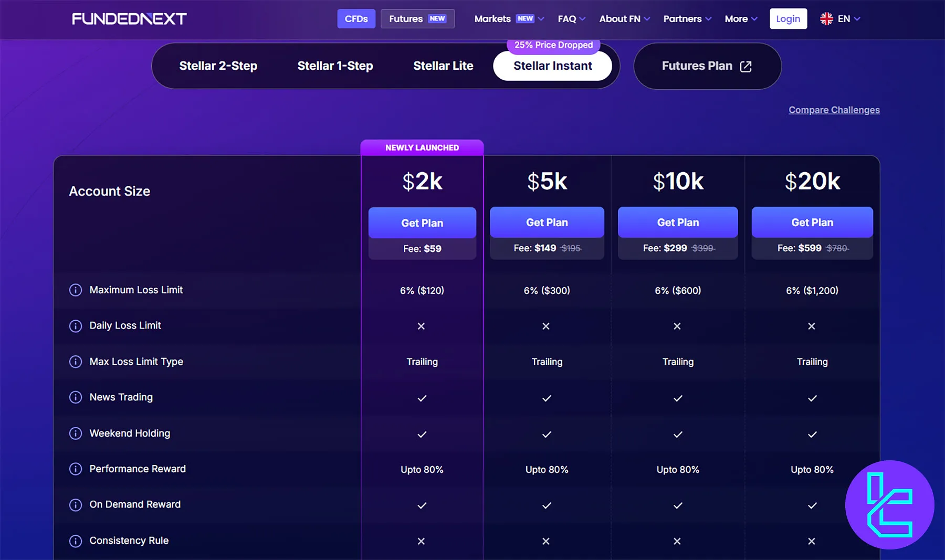This screenshot has height=560, width=945.
Task: Open the EN language selector
Action: pyautogui.click(x=840, y=19)
